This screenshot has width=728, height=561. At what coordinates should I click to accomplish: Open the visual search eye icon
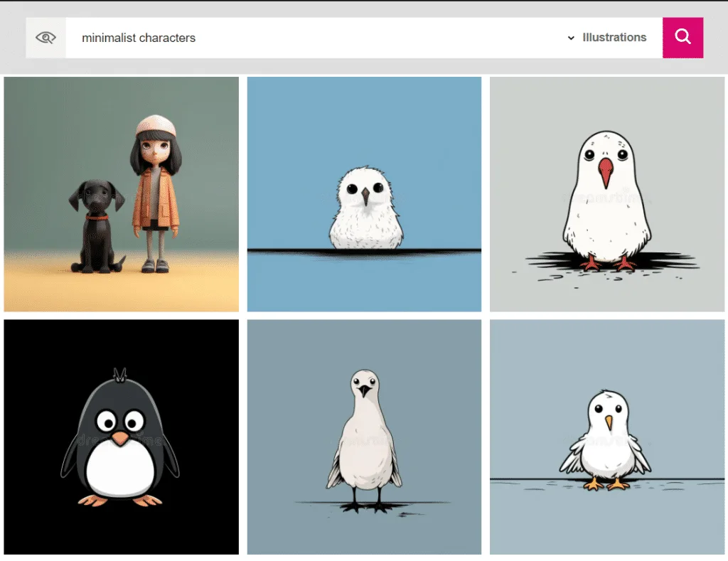tap(46, 38)
